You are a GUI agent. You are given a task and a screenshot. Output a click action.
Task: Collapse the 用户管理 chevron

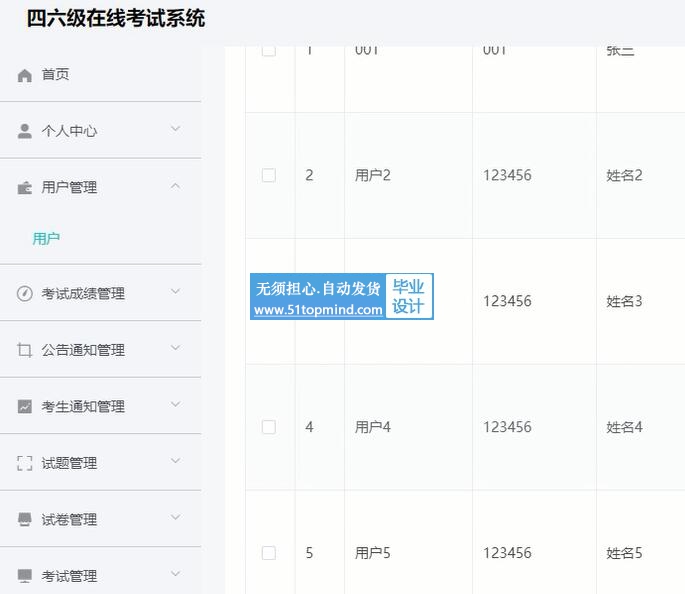coord(175,186)
